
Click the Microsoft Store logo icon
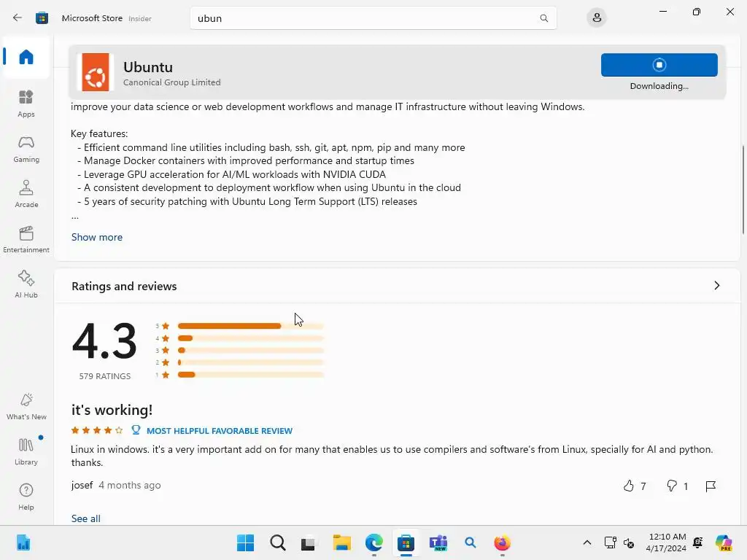pos(42,18)
